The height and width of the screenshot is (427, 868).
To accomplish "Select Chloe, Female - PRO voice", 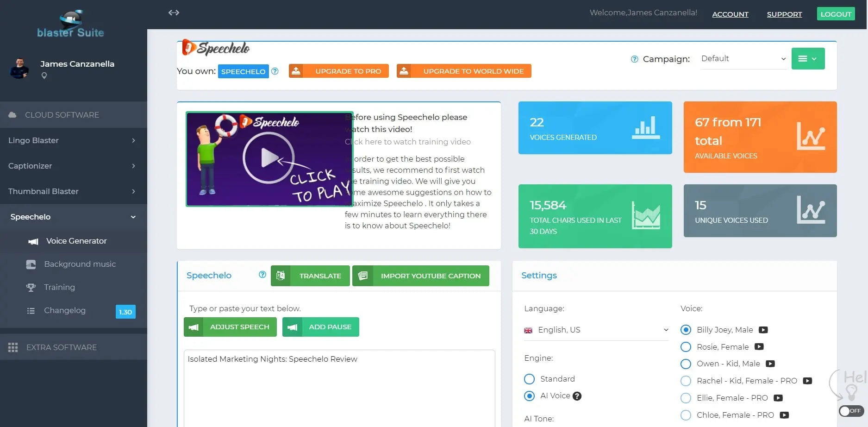I will point(686,415).
